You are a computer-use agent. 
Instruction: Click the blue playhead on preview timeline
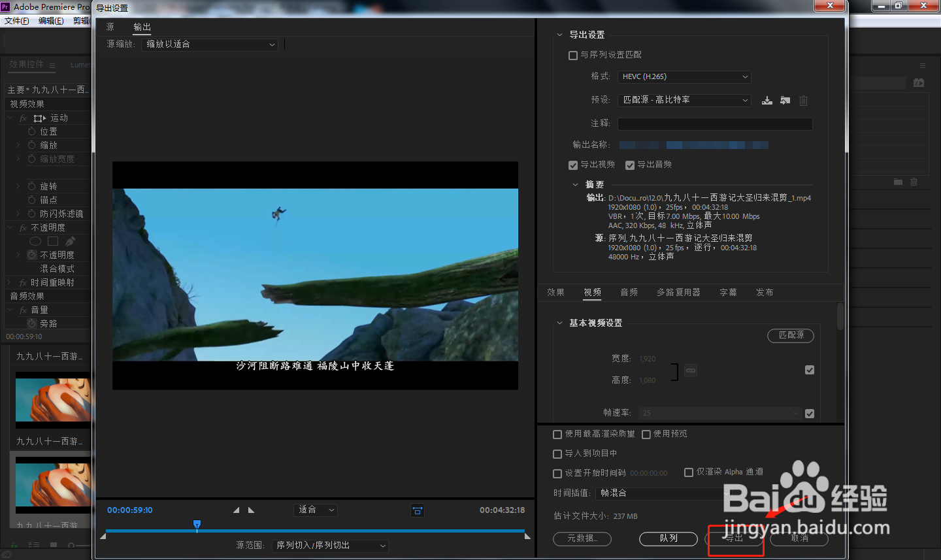click(197, 525)
